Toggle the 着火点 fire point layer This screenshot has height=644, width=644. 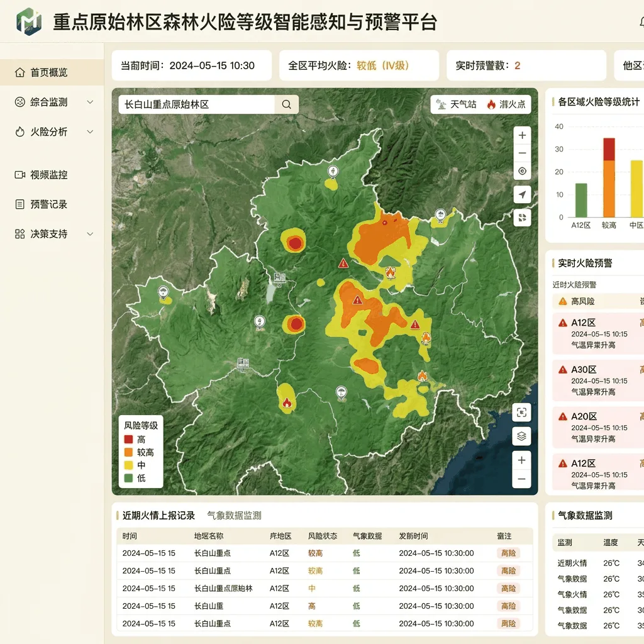coord(506,104)
